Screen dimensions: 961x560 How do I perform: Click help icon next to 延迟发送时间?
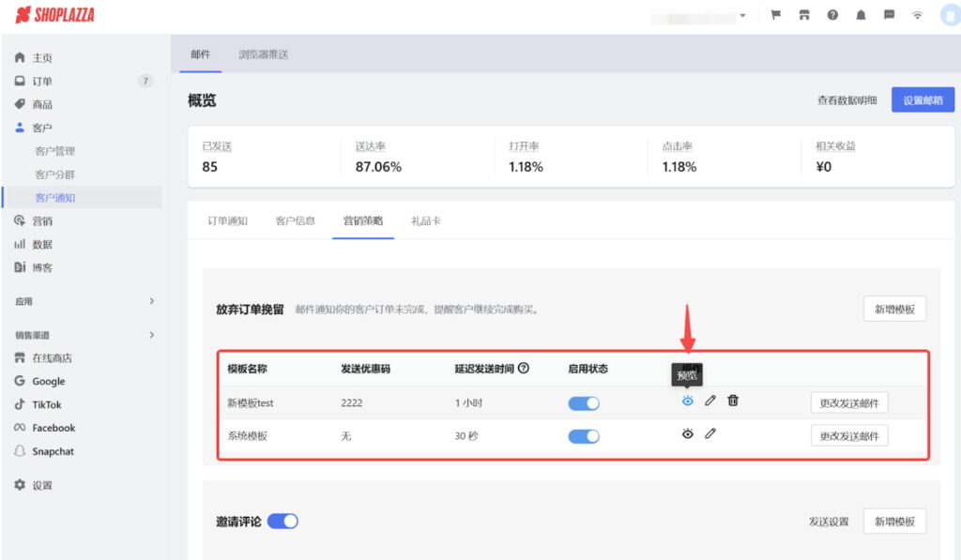coord(524,369)
